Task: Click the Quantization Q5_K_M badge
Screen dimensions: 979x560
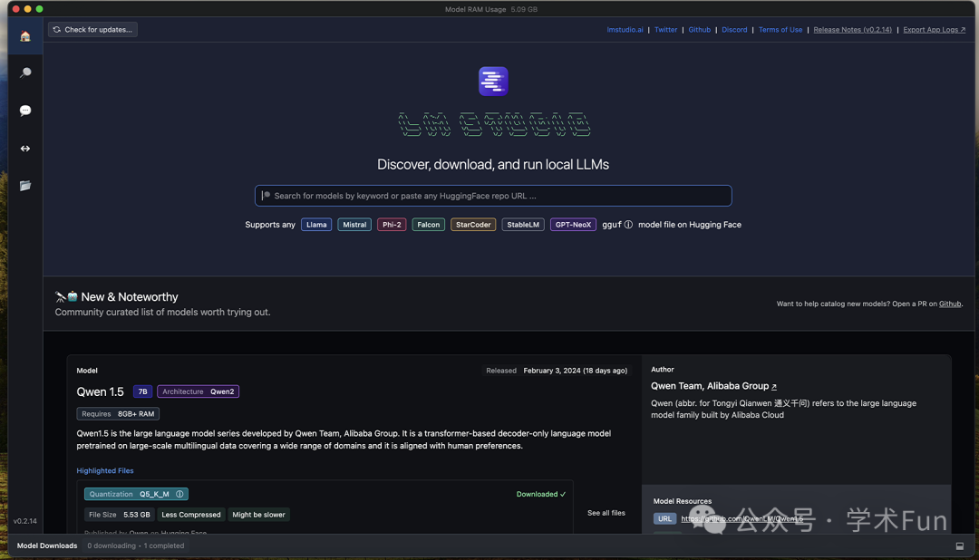Action: click(136, 494)
